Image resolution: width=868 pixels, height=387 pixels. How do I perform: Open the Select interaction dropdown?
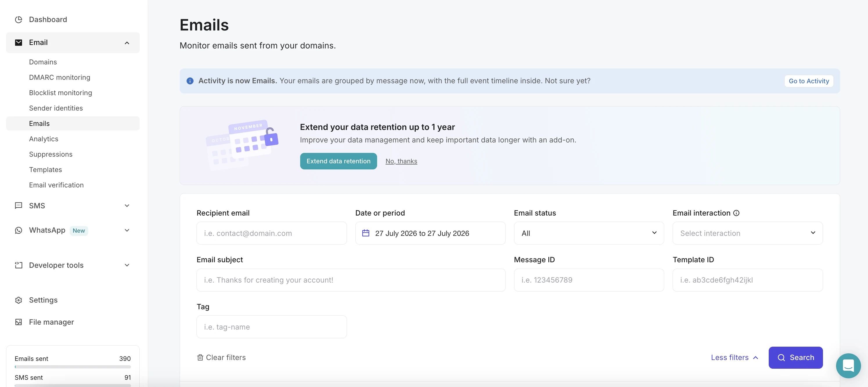click(x=747, y=233)
